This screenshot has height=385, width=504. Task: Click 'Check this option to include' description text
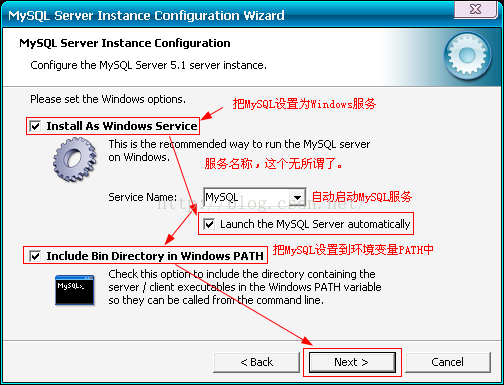tap(245, 287)
